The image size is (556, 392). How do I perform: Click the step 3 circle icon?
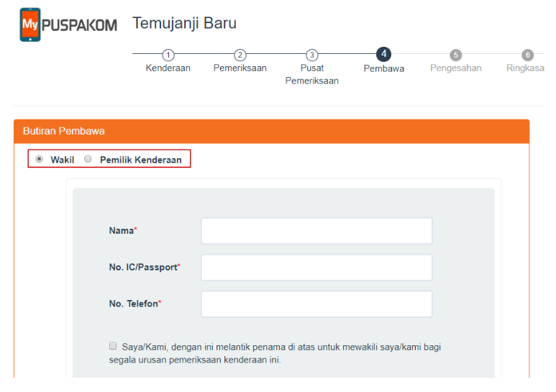311,55
